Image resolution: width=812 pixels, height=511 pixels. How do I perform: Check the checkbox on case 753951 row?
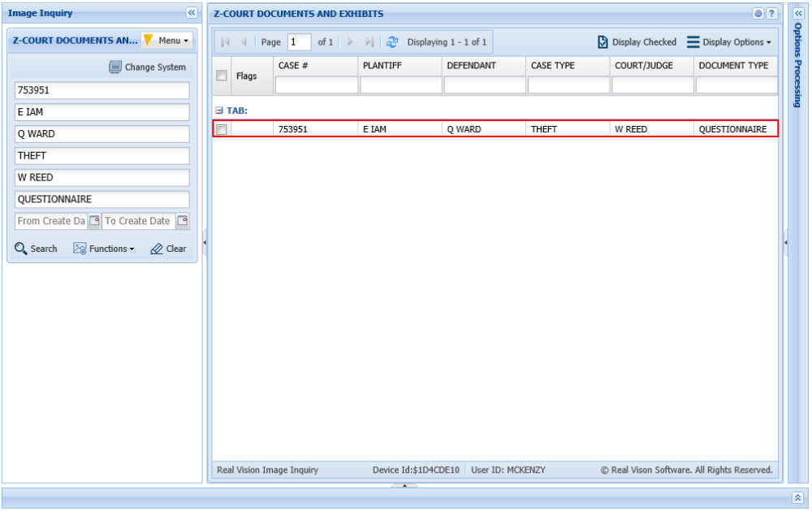click(x=220, y=128)
